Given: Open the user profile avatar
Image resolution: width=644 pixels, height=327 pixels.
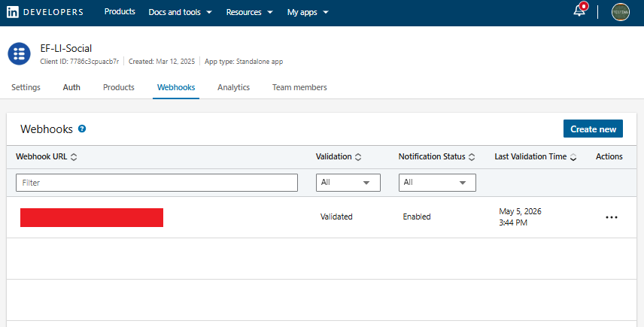Looking at the screenshot, I should point(620,12).
